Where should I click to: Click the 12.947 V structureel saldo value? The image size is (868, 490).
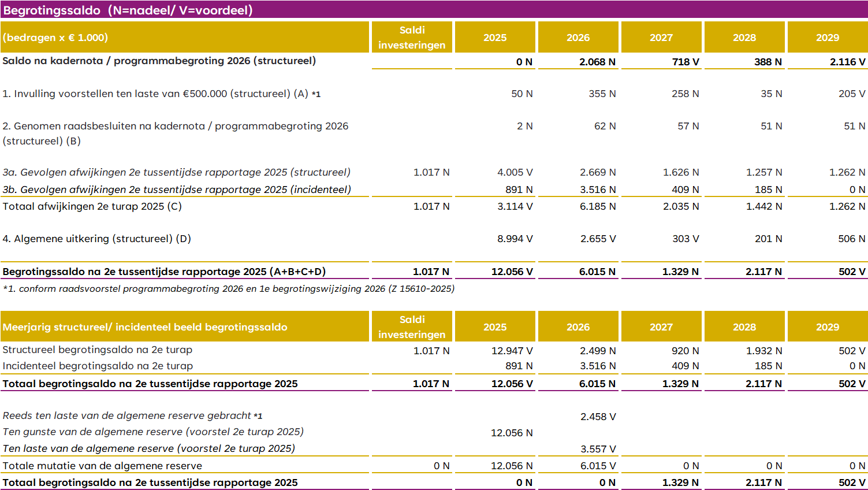coord(512,351)
